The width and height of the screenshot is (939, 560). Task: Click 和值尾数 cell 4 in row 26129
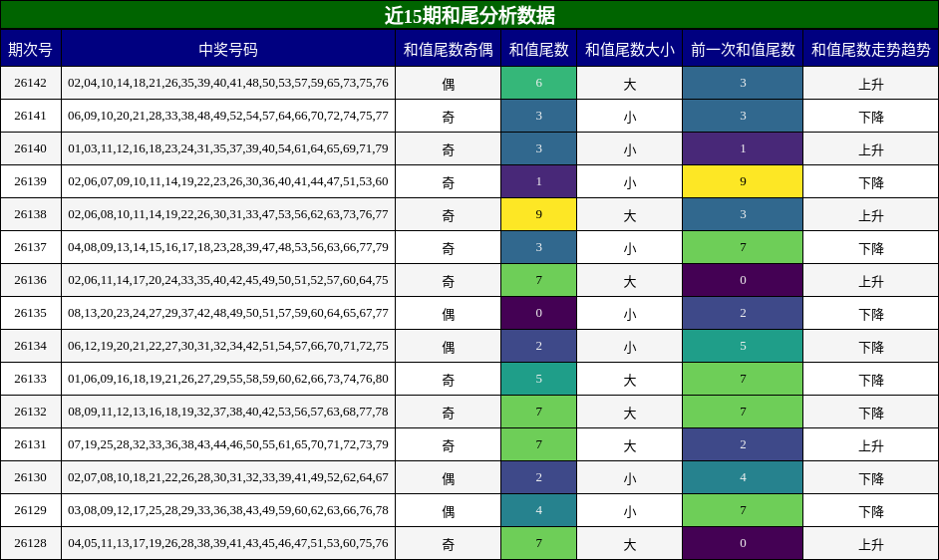(539, 511)
